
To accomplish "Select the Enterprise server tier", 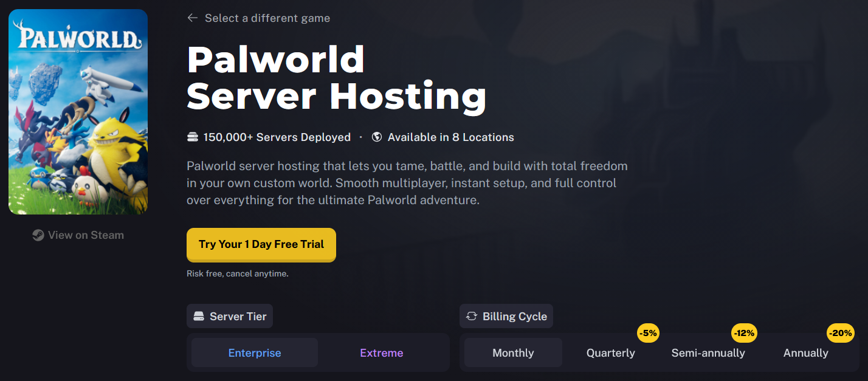I will click(x=255, y=353).
